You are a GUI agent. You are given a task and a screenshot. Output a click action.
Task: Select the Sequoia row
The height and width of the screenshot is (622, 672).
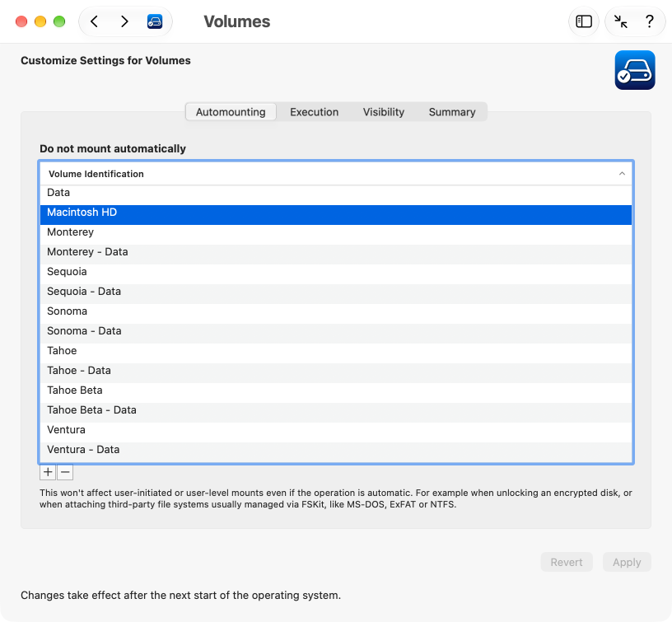336,274
